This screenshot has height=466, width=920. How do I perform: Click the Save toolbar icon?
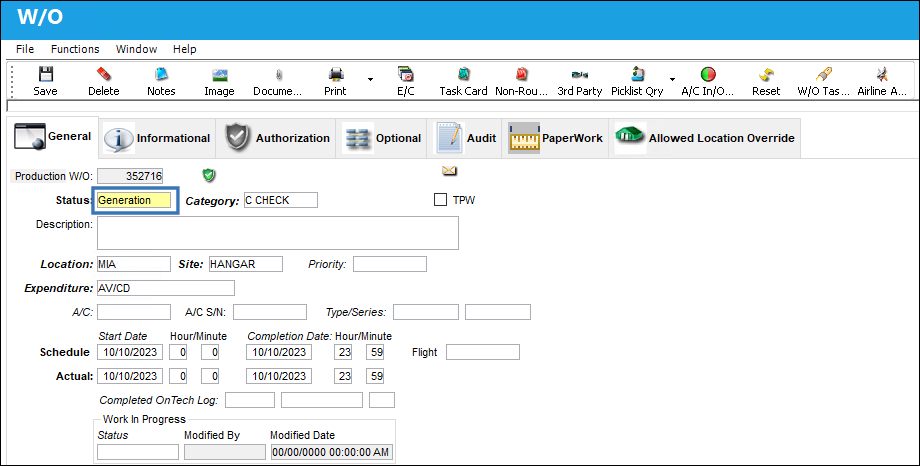pos(45,74)
